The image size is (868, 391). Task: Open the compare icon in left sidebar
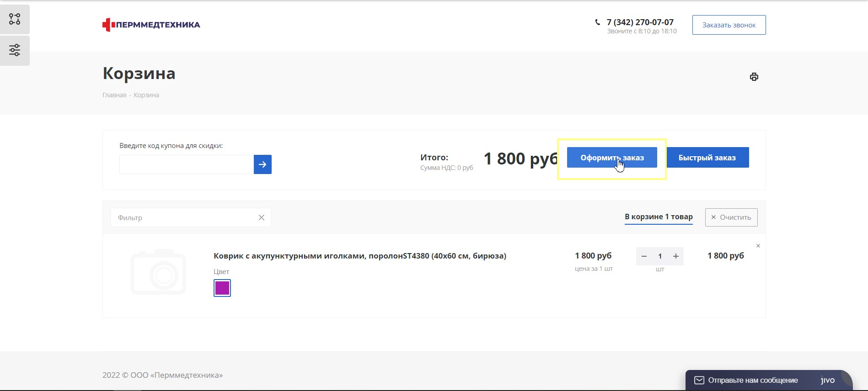point(15,19)
